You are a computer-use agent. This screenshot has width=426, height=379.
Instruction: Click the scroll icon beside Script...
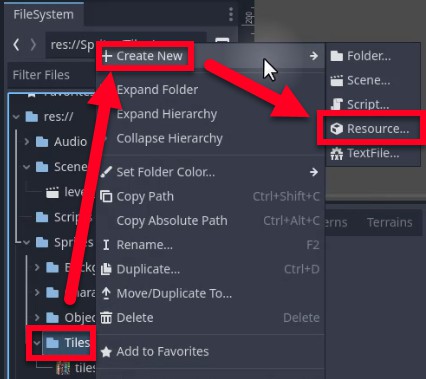pyautogui.click(x=337, y=105)
